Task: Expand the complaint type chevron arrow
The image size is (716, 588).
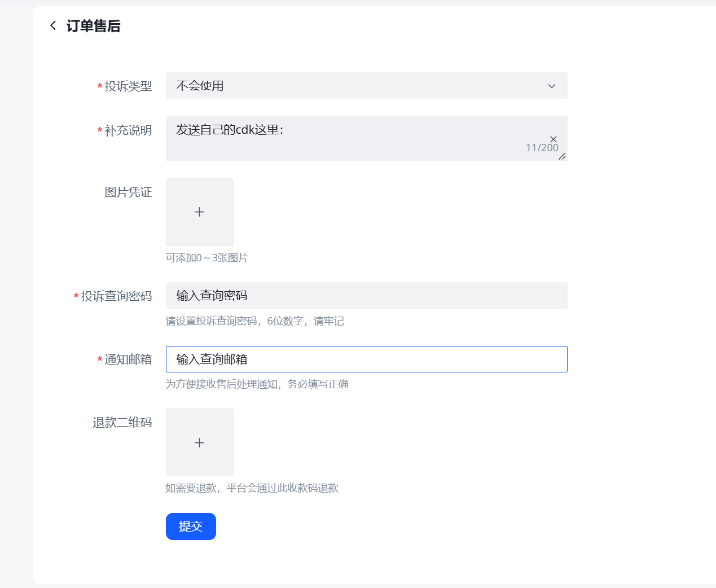Action: (552, 86)
